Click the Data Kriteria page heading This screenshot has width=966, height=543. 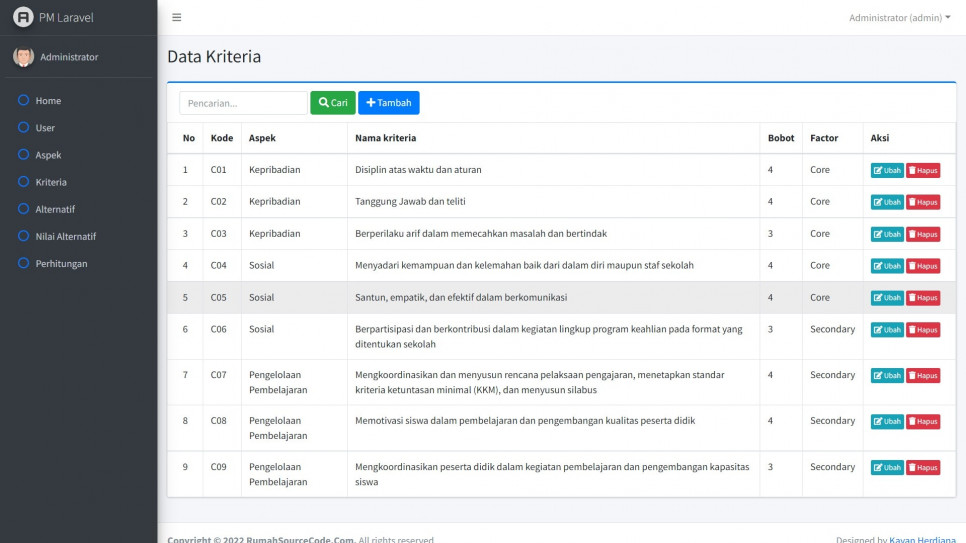pos(214,57)
